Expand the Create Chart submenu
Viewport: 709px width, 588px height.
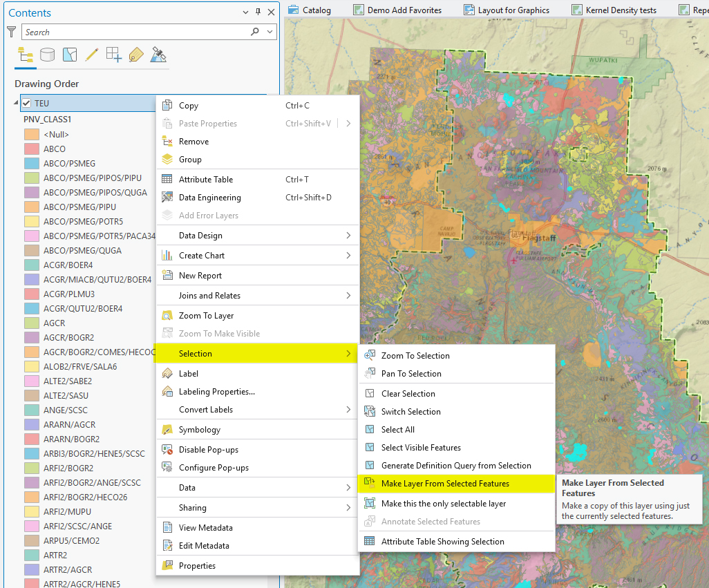258,256
